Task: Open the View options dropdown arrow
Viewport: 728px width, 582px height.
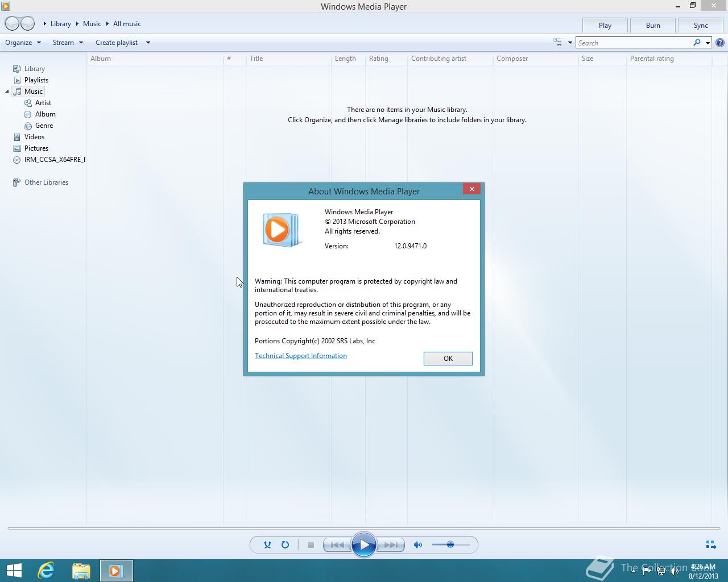Action: click(570, 43)
